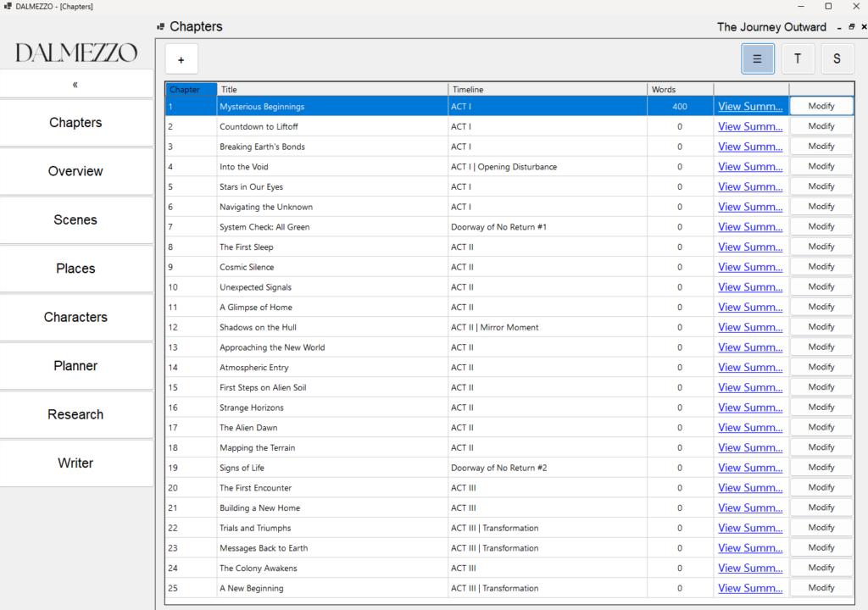This screenshot has width=868, height=610.
Task: Navigate to the Characters section
Action: tap(75, 317)
